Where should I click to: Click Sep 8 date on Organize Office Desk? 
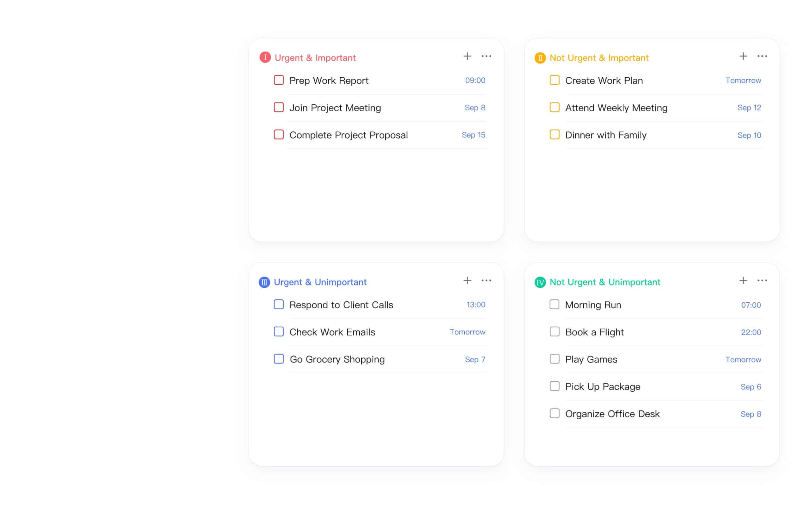click(x=750, y=414)
